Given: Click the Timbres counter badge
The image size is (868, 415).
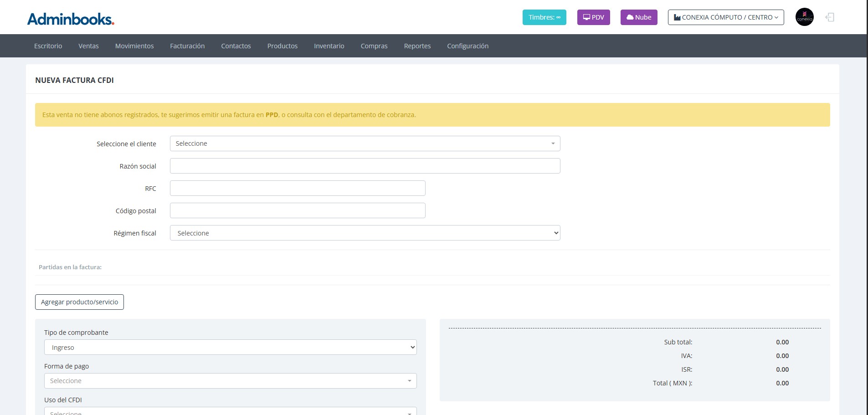Looking at the screenshot, I should (544, 17).
